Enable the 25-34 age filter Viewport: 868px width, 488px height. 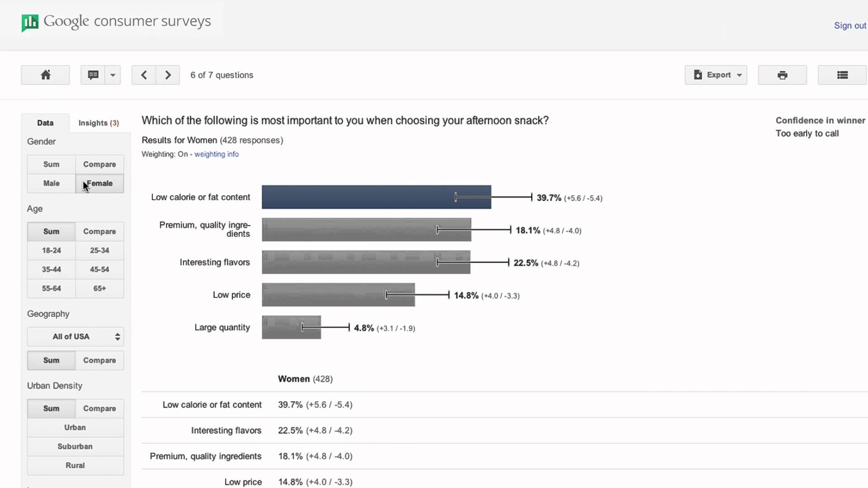pos(99,250)
